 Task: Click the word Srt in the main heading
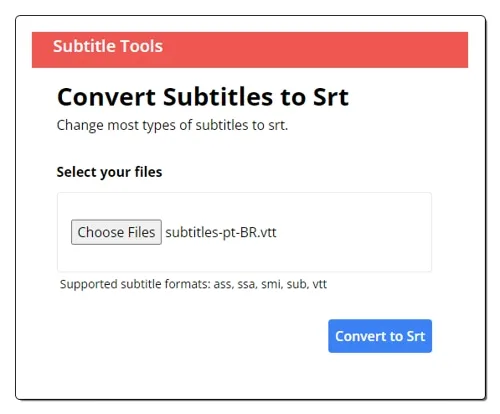pos(331,97)
